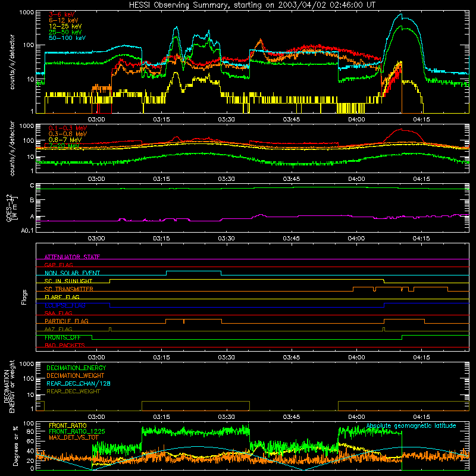
Task: Click the HESSI Observing Summary title text
Action: [x=252, y=5]
